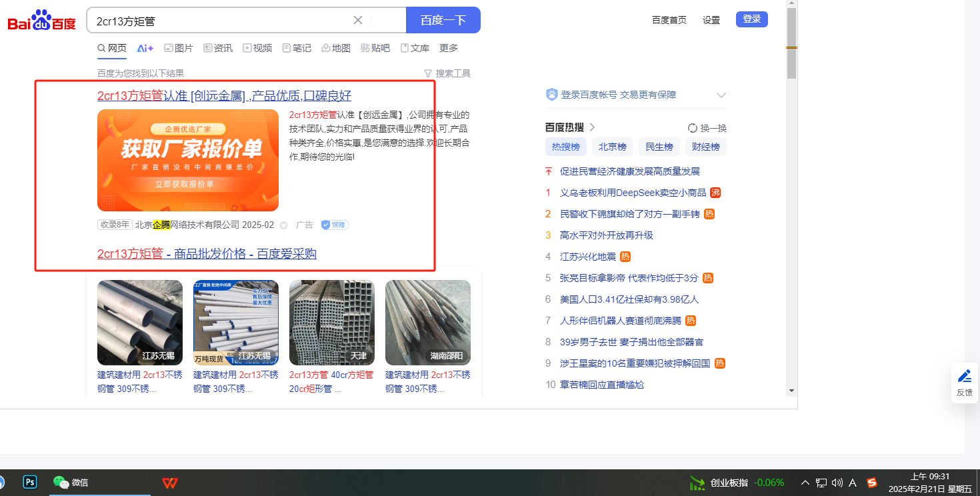The height and width of the screenshot is (496, 980).
Task: Open the 万吨现货 steel pipe thumbnail
Action: click(x=236, y=323)
